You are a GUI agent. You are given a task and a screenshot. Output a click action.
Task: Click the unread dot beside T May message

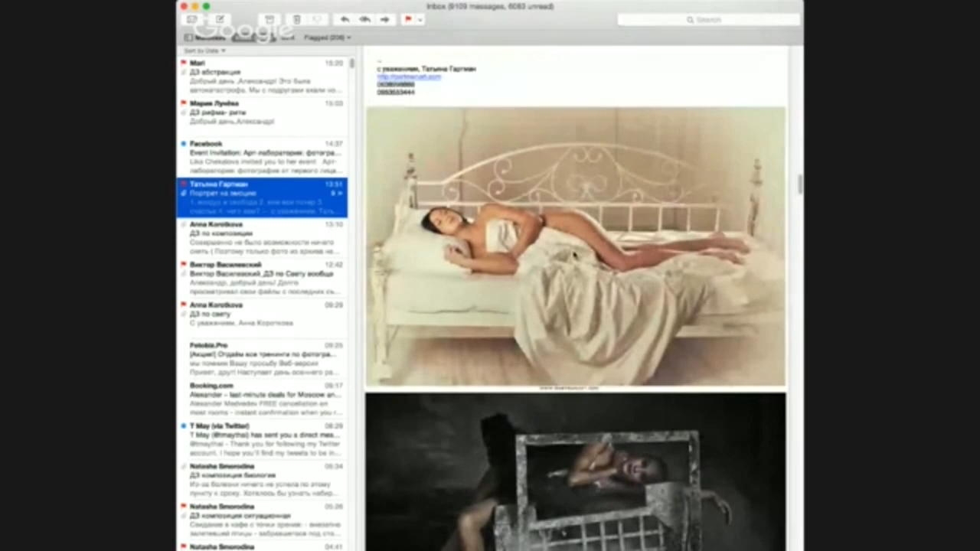(x=184, y=425)
